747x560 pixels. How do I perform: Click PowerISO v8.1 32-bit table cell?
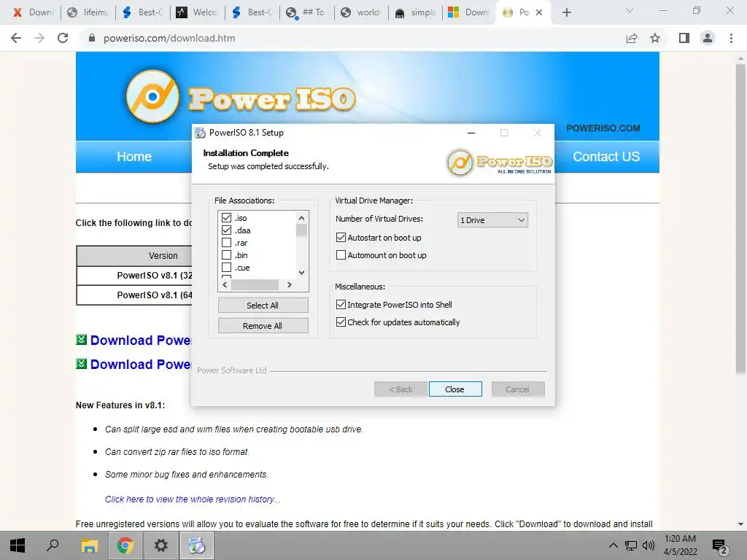135,275
